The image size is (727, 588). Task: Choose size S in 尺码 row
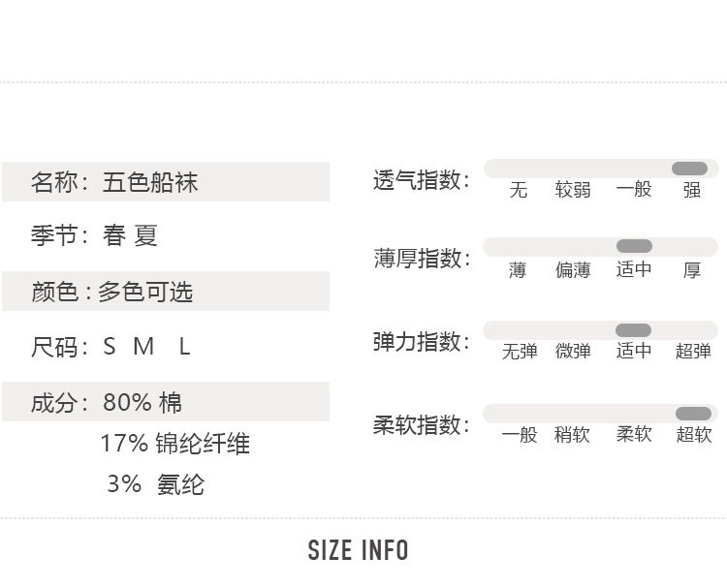click(110, 346)
